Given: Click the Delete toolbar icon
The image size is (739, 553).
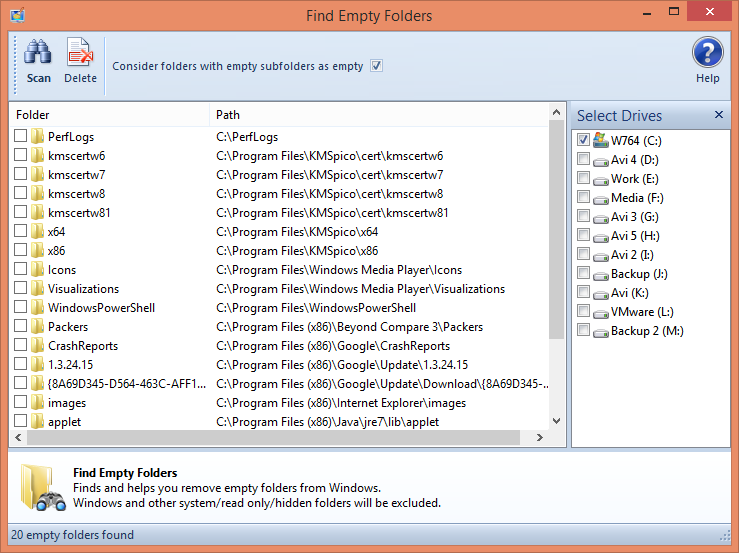Looking at the screenshot, I should click(x=80, y=52).
